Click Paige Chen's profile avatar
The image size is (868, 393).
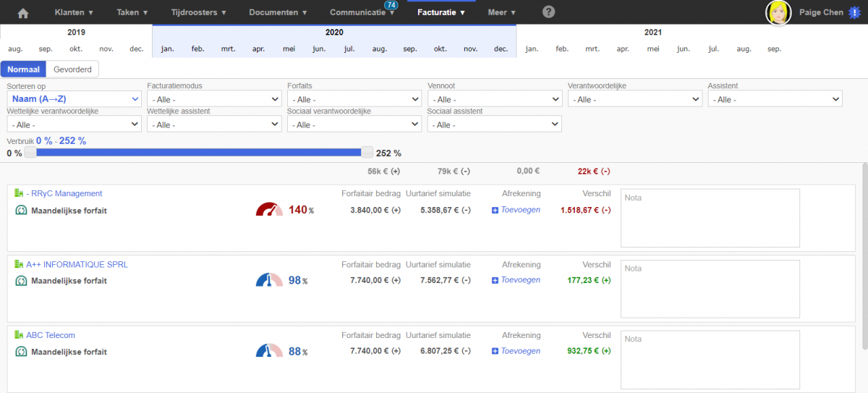click(x=779, y=12)
